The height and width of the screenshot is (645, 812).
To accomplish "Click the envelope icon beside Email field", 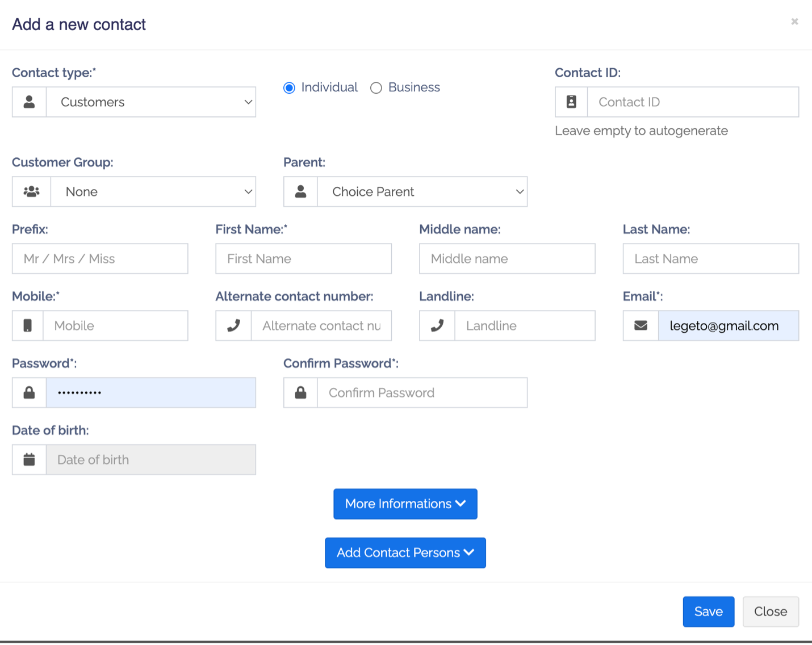I will pos(641,326).
